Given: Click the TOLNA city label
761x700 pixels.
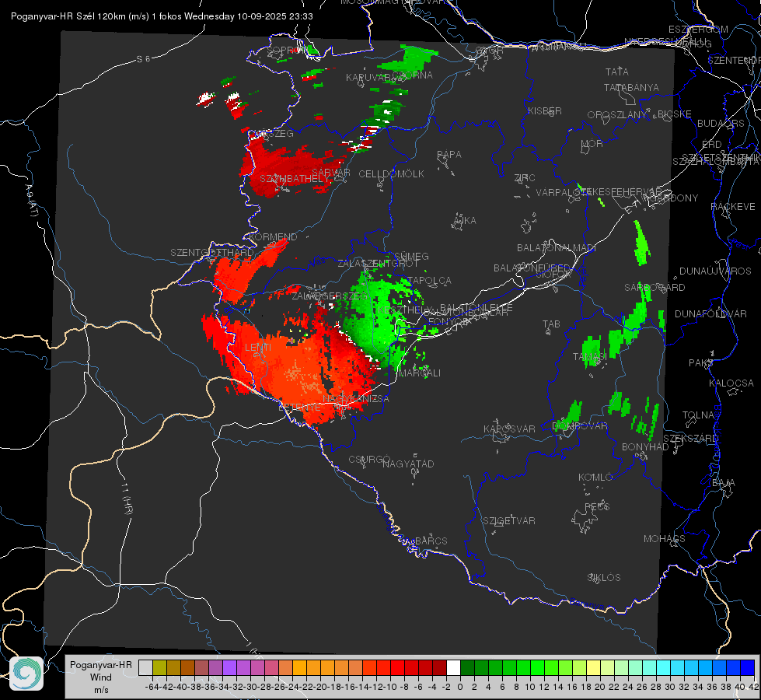Looking at the screenshot, I should click(x=698, y=415).
